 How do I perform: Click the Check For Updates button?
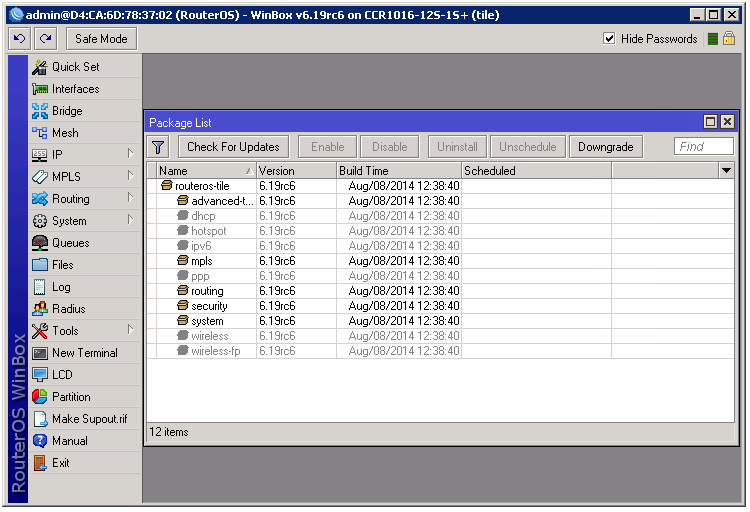tap(233, 147)
